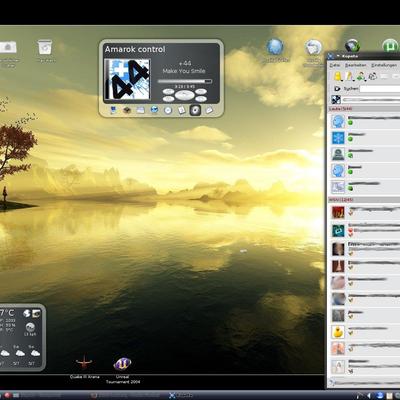Click the Suchen search field in Kopete

380,89
